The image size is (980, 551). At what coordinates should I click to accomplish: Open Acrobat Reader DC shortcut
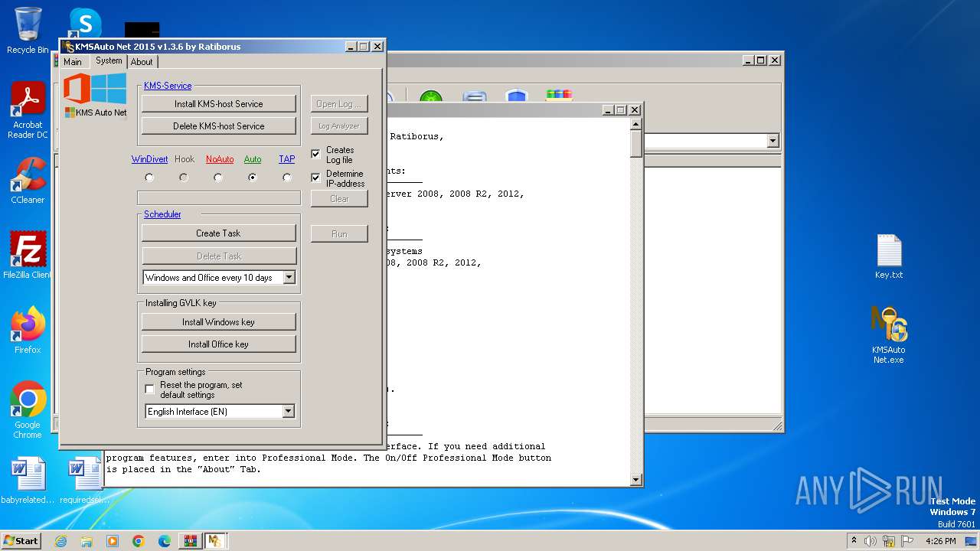pyautogui.click(x=28, y=110)
